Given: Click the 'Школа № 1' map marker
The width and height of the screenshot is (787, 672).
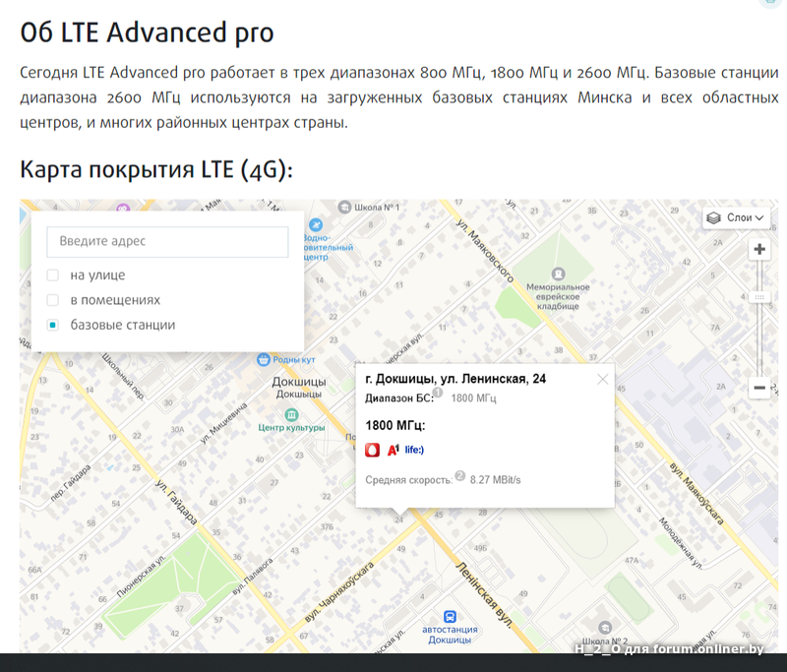Looking at the screenshot, I should pyautogui.click(x=344, y=208).
